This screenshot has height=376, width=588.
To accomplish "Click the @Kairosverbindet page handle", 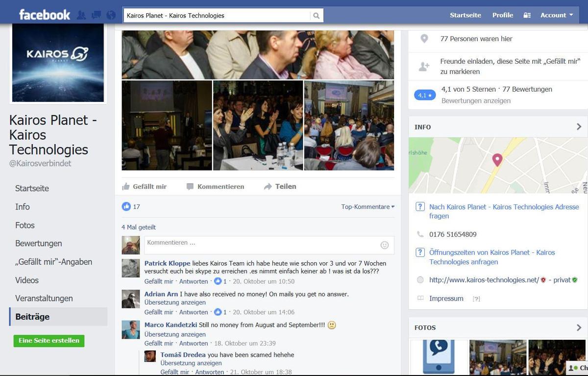I will pyautogui.click(x=40, y=164).
